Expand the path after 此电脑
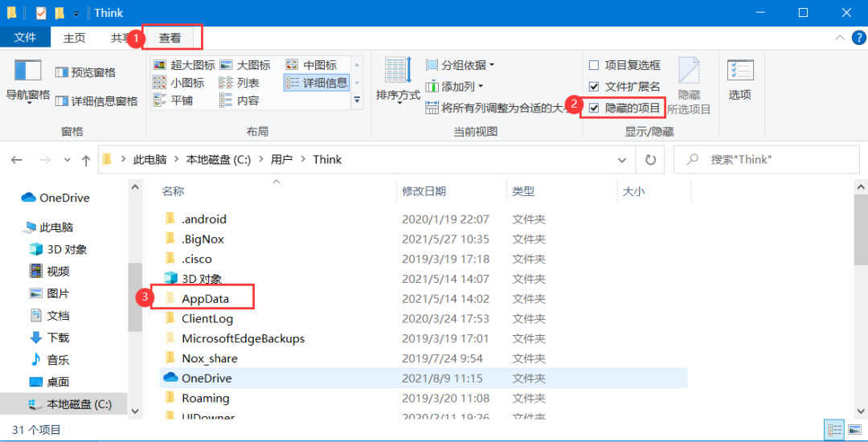The height and width of the screenshot is (442, 868). click(x=177, y=160)
